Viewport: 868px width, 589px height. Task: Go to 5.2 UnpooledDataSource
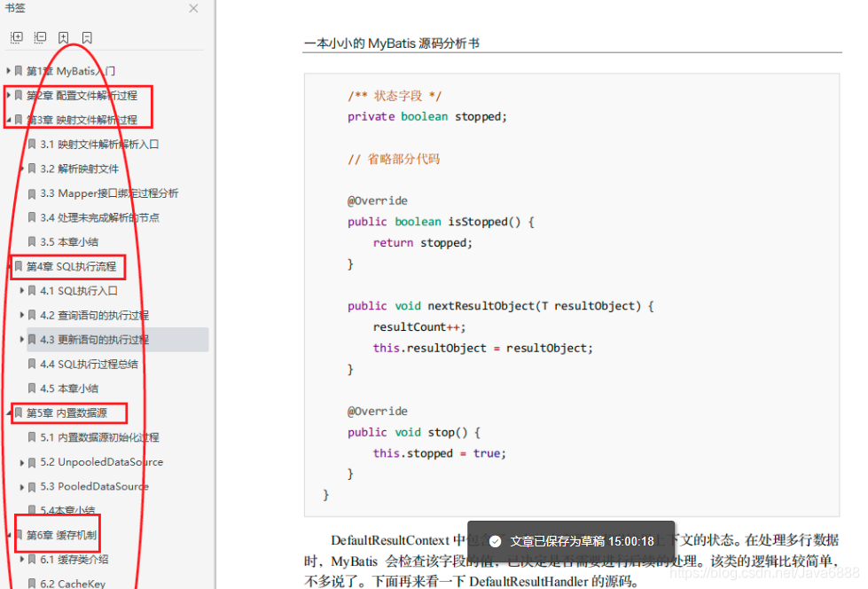[102, 461]
